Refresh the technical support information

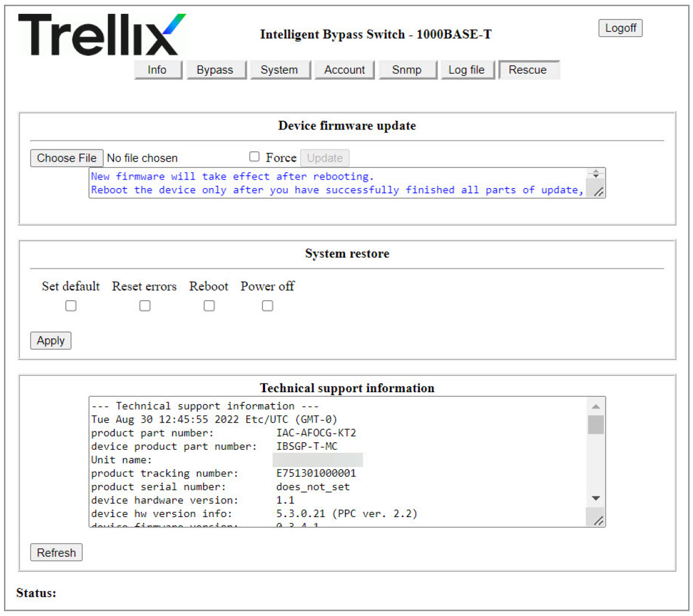(x=56, y=553)
